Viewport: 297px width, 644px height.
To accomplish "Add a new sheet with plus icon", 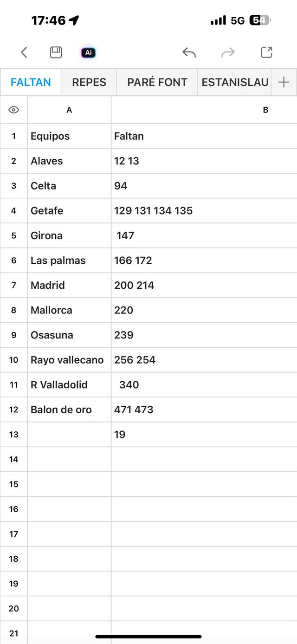I will point(284,82).
